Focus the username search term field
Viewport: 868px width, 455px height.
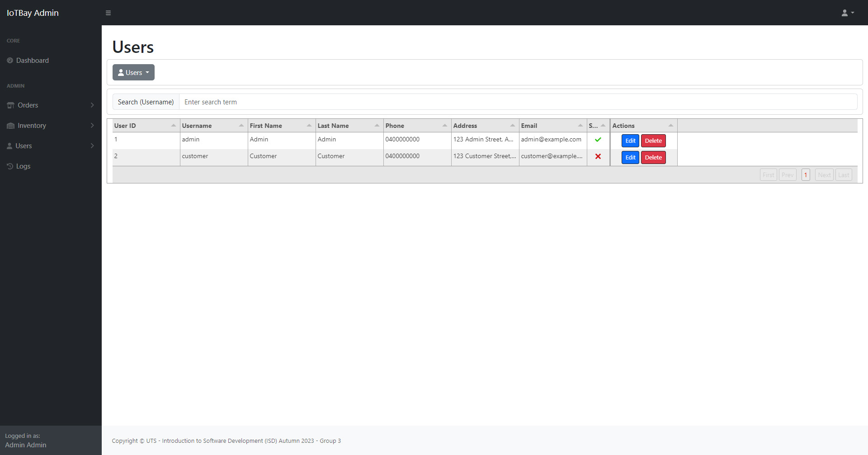tap(518, 102)
